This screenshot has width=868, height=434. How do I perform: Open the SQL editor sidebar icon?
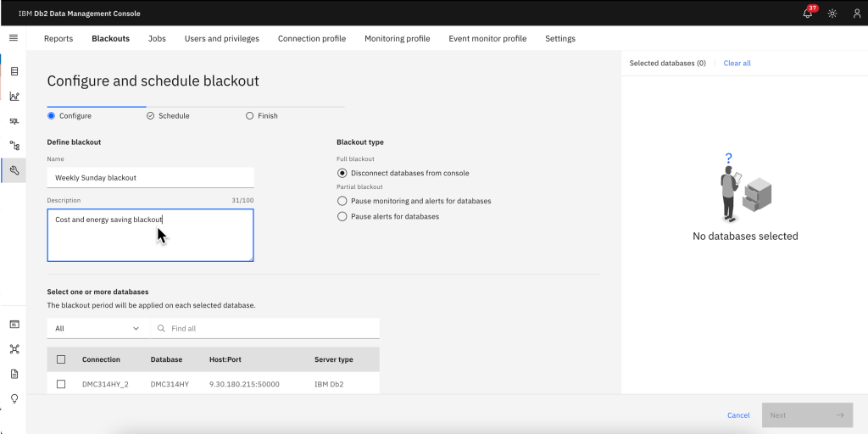[14, 121]
